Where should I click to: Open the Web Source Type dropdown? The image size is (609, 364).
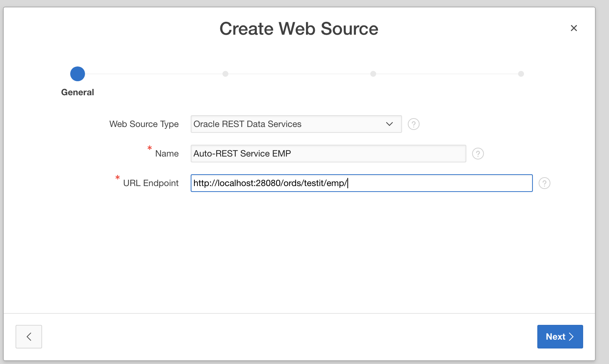click(296, 124)
